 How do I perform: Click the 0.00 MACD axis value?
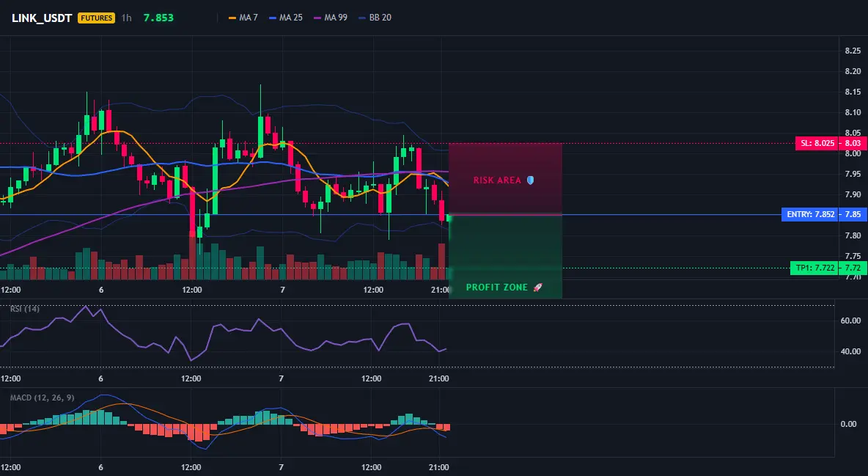[x=849, y=424]
